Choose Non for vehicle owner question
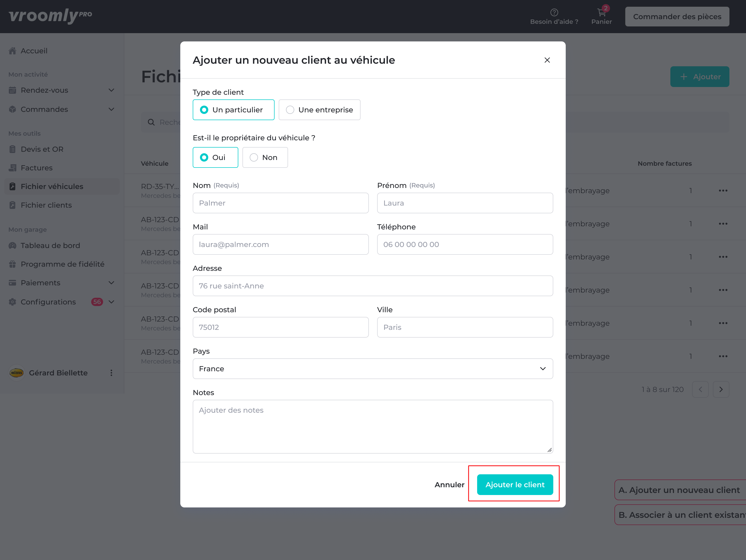Image resolution: width=746 pixels, height=560 pixels. (254, 157)
